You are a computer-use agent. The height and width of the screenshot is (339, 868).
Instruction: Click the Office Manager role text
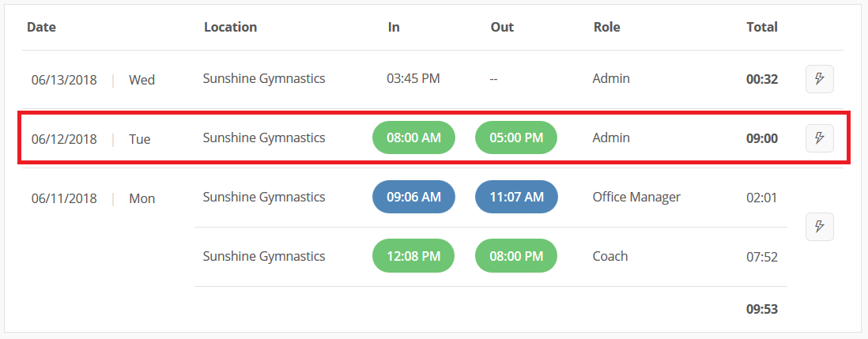(636, 197)
